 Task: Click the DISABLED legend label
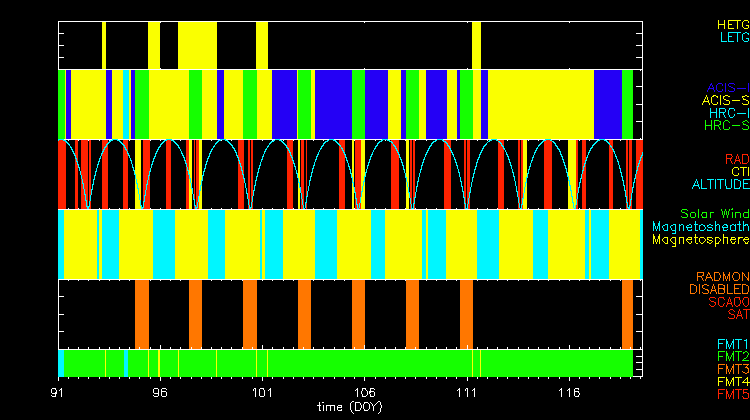click(x=718, y=289)
